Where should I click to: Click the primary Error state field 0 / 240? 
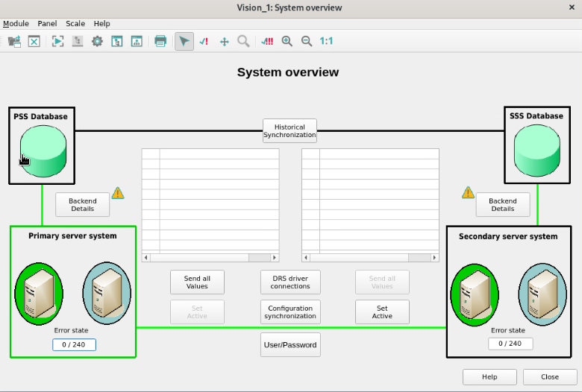pyautogui.click(x=74, y=344)
